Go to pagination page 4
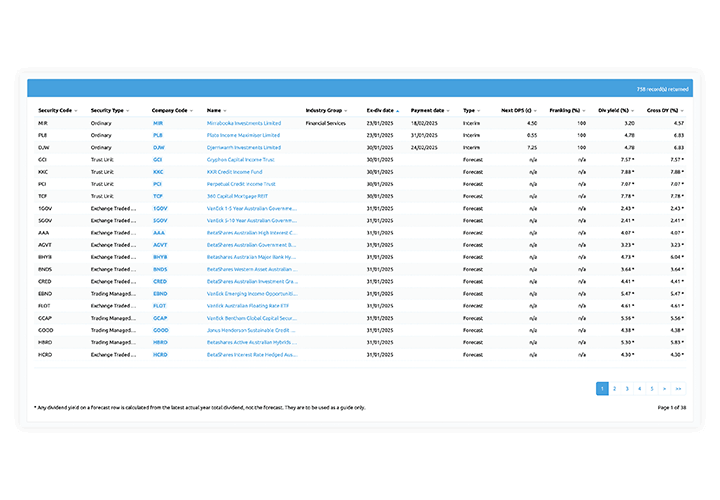This screenshot has width=720, height=500. click(639, 389)
